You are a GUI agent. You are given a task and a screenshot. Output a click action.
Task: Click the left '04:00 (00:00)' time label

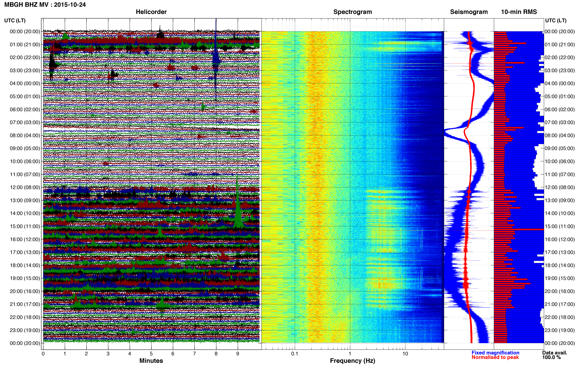click(25, 83)
